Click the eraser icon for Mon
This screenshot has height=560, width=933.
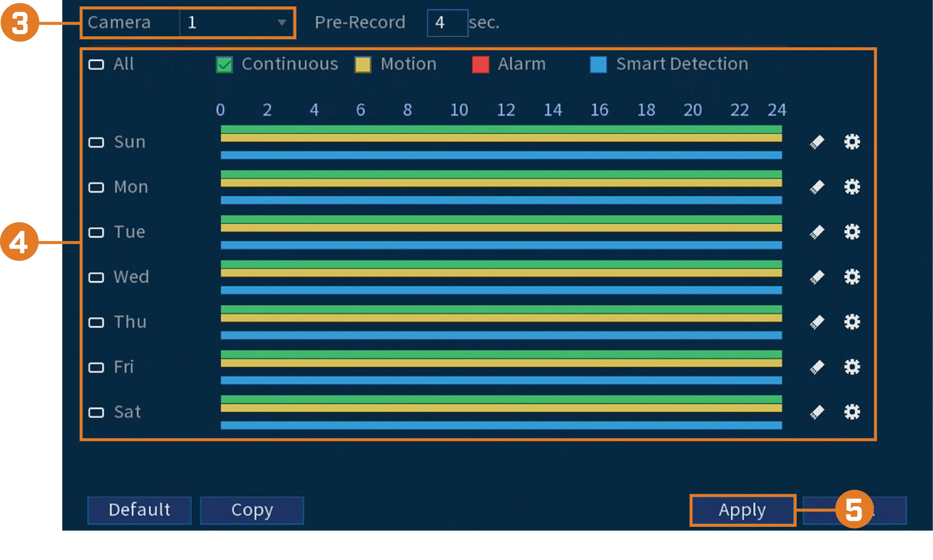817,187
